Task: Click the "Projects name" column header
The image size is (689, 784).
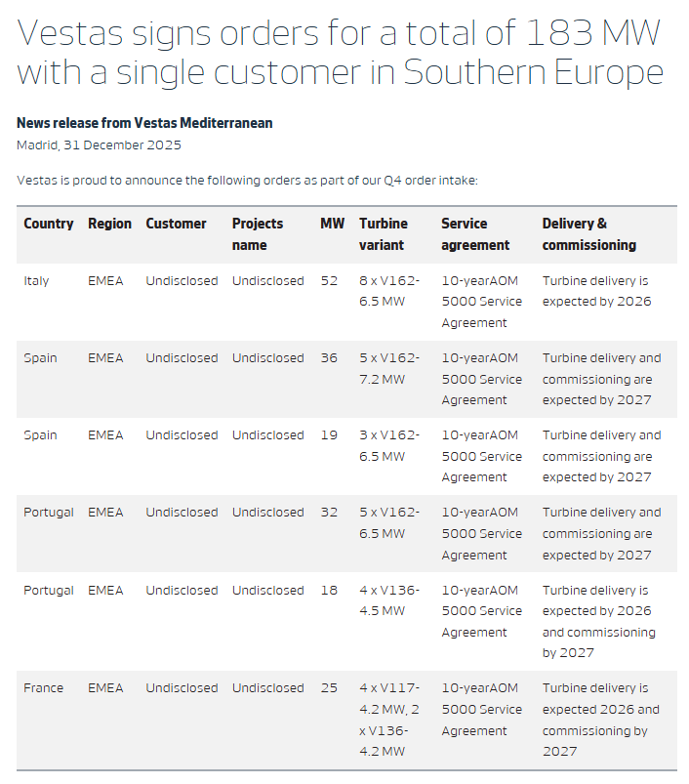Action: click(x=258, y=234)
